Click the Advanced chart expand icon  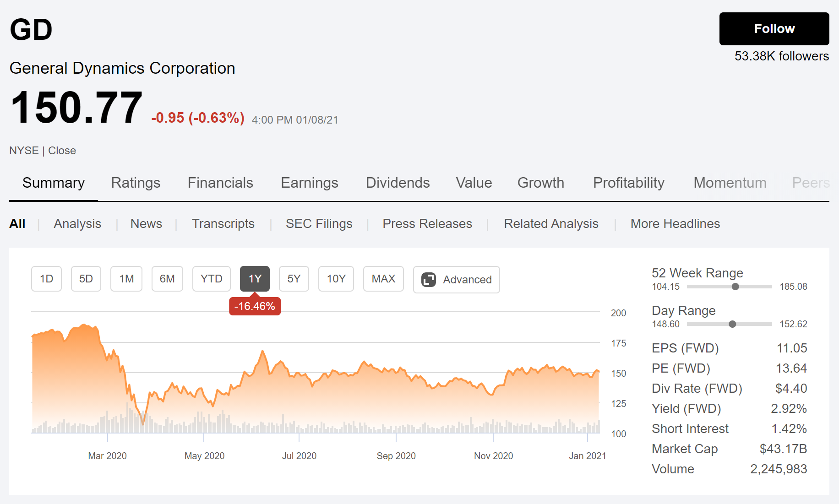pyautogui.click(x=429, y=280)
